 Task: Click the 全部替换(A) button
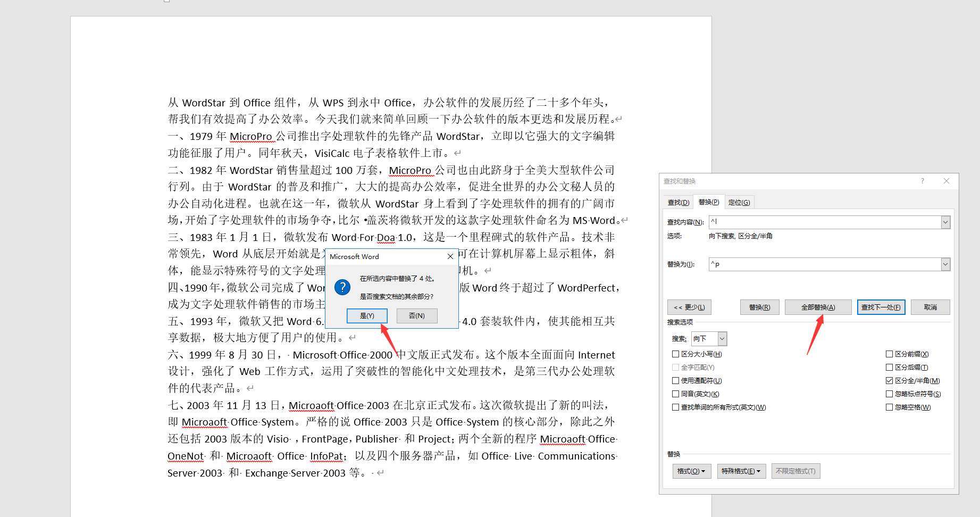[818, 307]
